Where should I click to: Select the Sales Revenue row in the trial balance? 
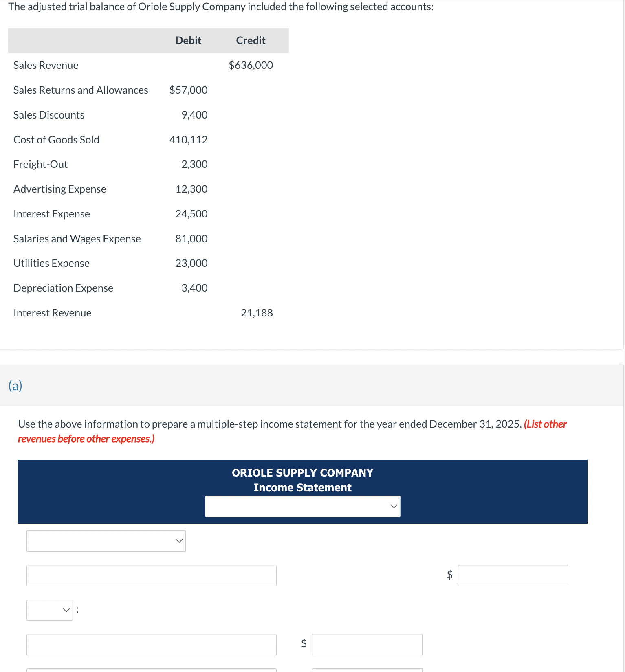(46, 65)
